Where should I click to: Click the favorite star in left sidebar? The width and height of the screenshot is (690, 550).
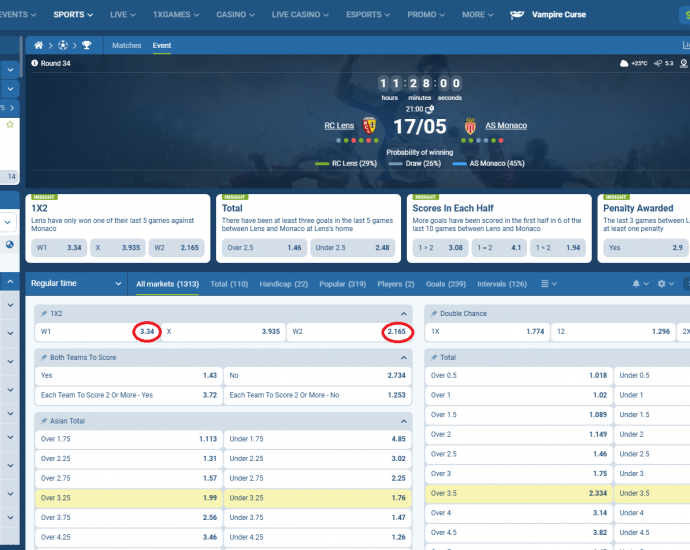click(10, 125)
